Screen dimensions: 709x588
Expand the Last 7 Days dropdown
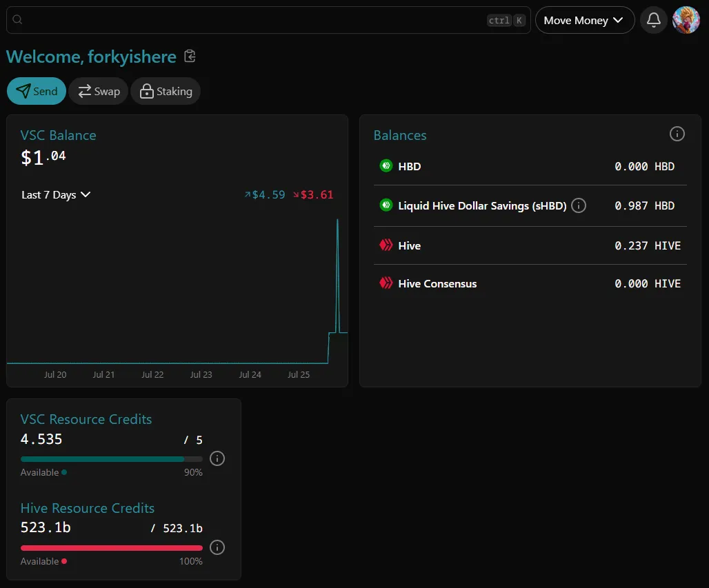click(56, 195)
